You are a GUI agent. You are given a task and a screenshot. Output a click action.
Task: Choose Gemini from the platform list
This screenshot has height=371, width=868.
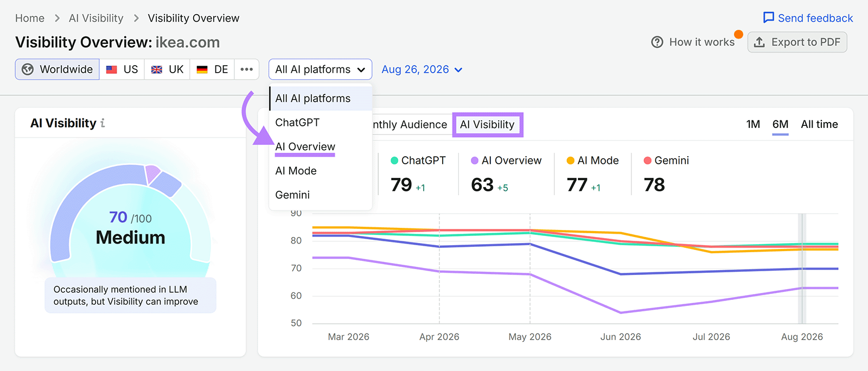coord(321,195)
